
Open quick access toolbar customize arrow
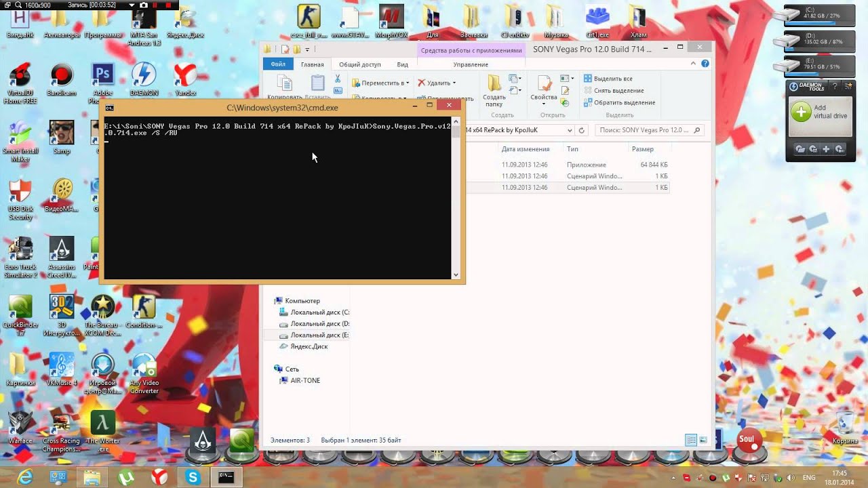pyautogui.click(x=307, y=49)
